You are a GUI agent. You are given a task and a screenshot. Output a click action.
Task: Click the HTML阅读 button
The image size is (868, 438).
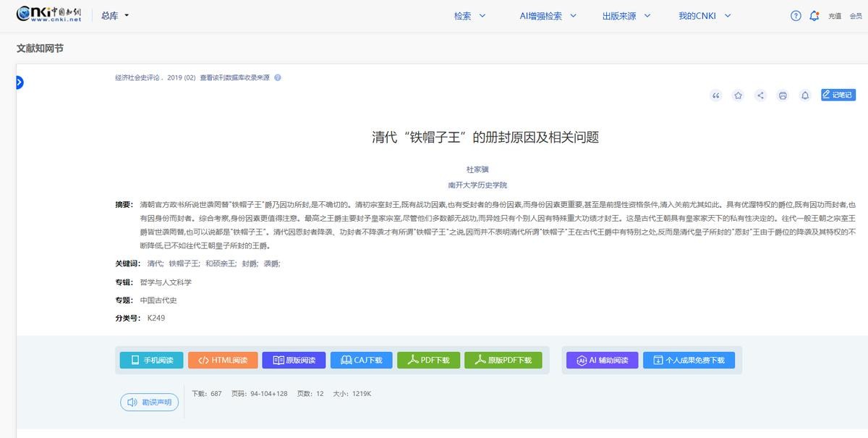pos(223,361)
